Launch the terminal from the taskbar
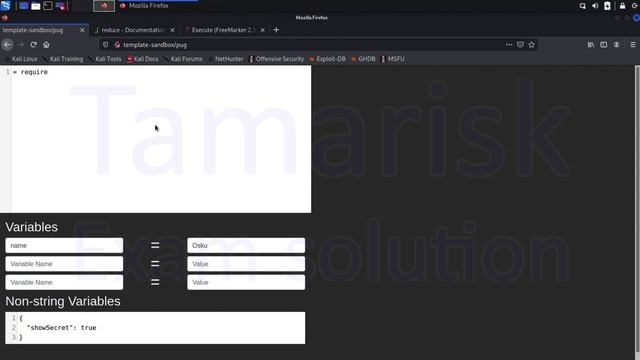The width and height of the screenshot is (640, 360). pyautogui.click(x=48, y=6)
